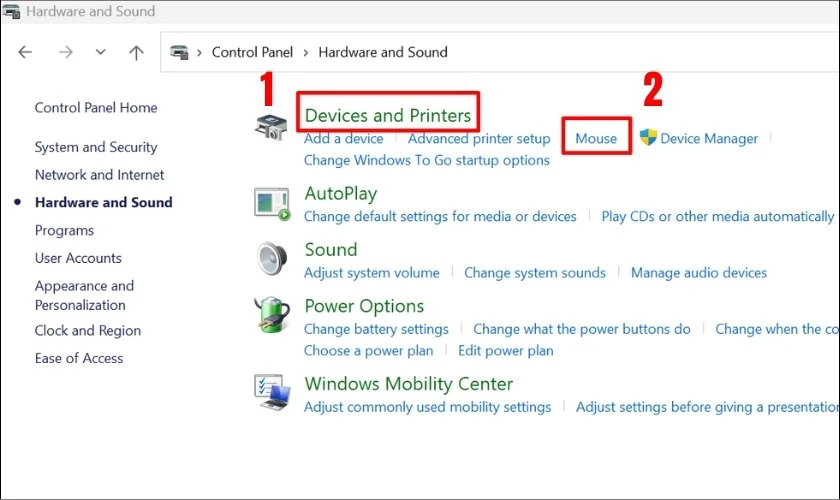The width and height of the screenshot is (840, 500).
Task: Click Change what the power buttons do
Action: tap(582, 329)
